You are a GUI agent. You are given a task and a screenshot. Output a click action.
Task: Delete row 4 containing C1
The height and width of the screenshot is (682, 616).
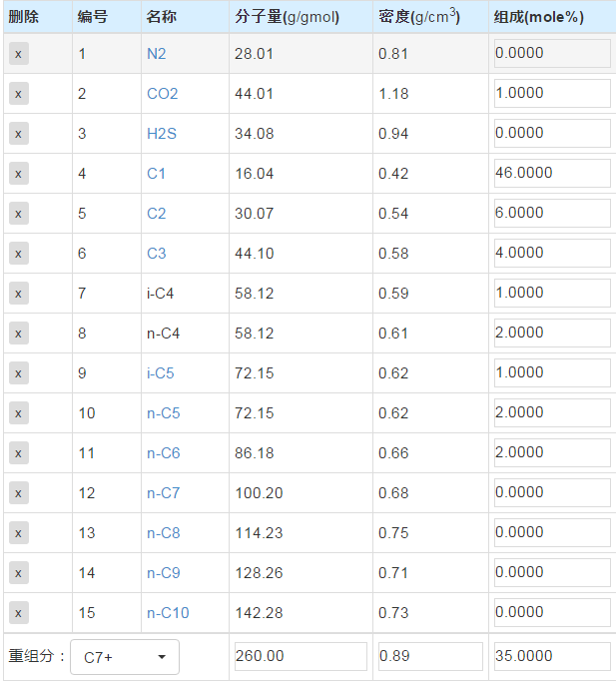19,174
